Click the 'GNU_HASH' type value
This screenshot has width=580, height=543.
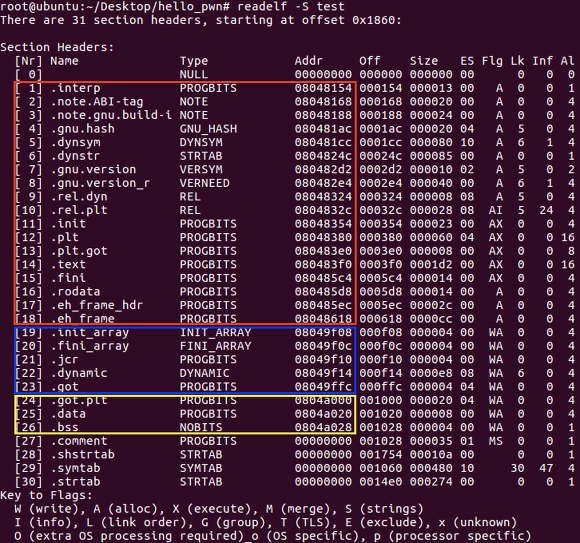pyautogui.click(x=208, y=129)
